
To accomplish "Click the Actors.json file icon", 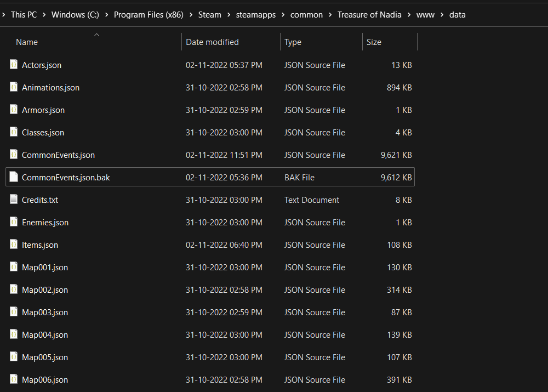I will click(x=14, y=65).
